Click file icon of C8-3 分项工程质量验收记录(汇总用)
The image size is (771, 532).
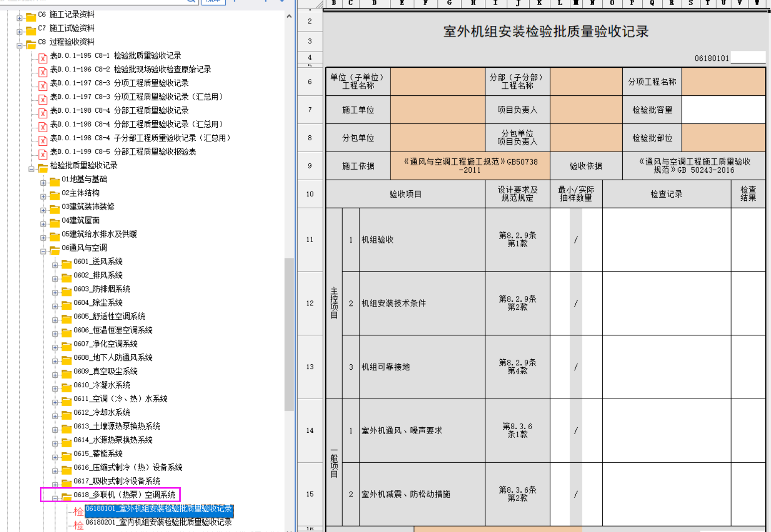tap(43, 99)
